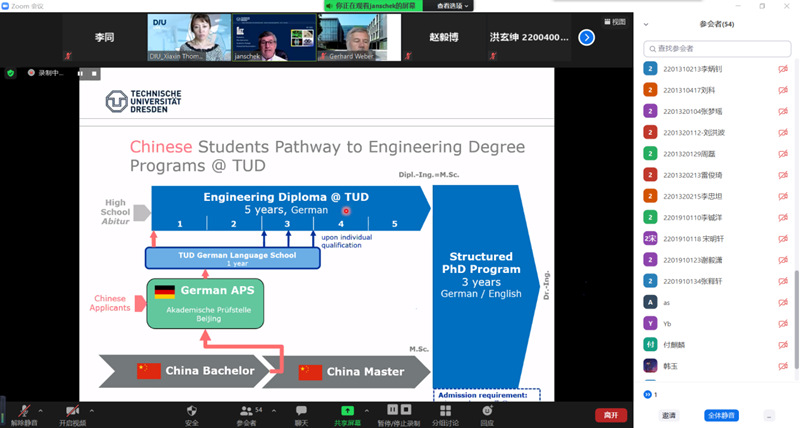
Task: Pause recording in bottom toolbar
Action: (392, 410)
